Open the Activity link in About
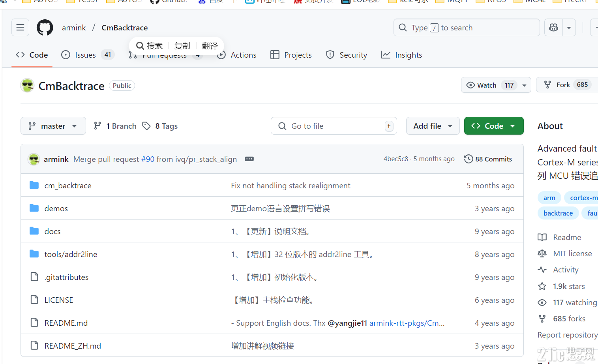This screenshot has width=598, height=364. (559, 270)
